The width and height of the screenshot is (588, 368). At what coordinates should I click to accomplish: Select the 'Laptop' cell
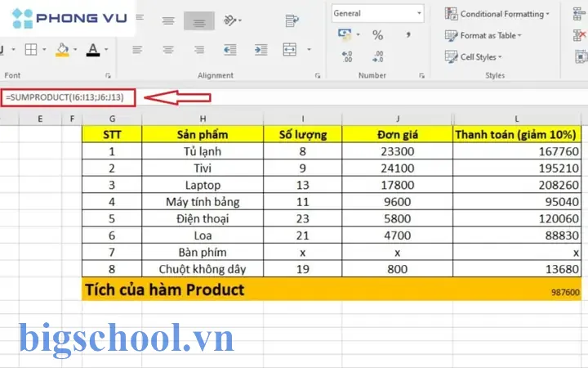[x=203, y=185]
